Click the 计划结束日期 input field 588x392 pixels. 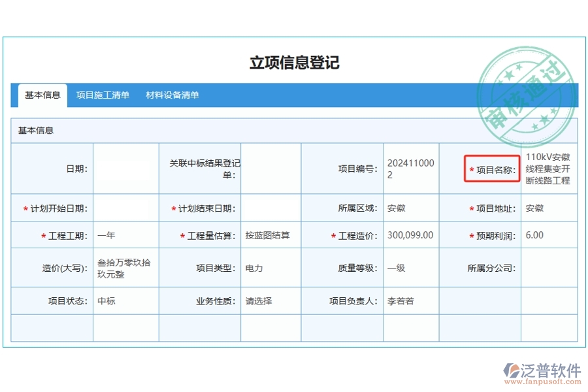click(x=270, y=208)
